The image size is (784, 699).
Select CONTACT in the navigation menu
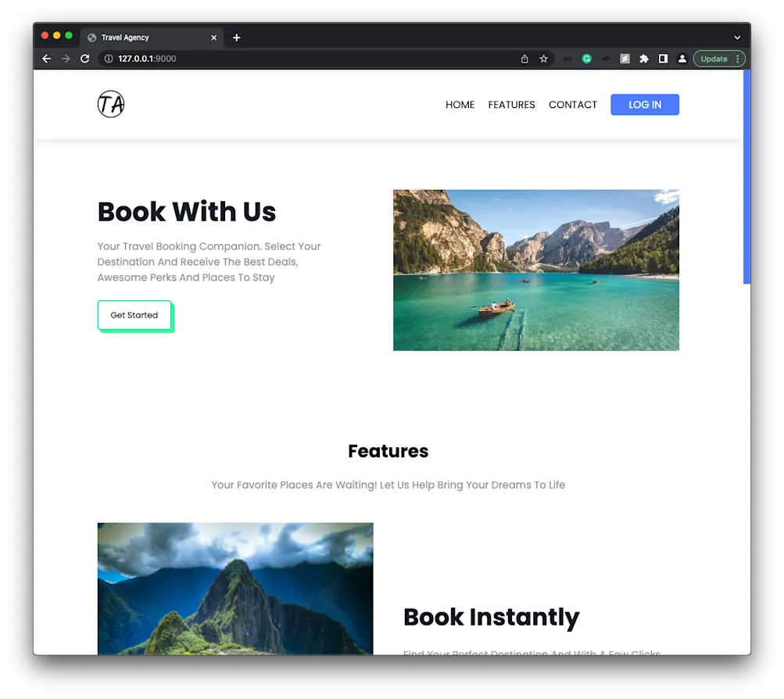pyautogui.click(x=573, y=104)
